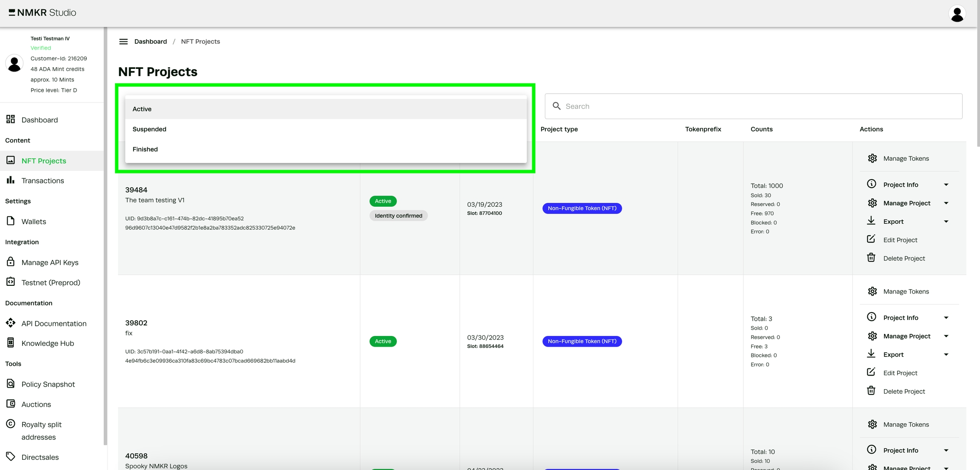Click Manage Tokens gear for project 39484
This screenshot has height=470, width=980.
click(x=872, y=158)
